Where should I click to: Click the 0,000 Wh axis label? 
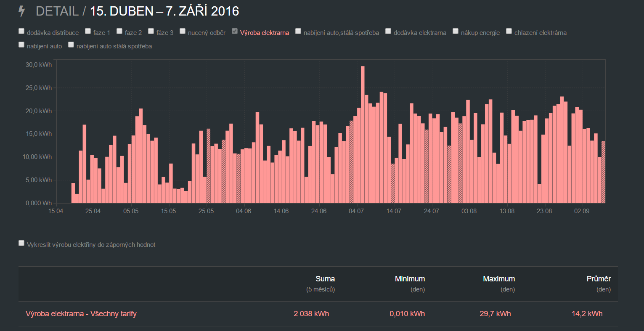39,203
